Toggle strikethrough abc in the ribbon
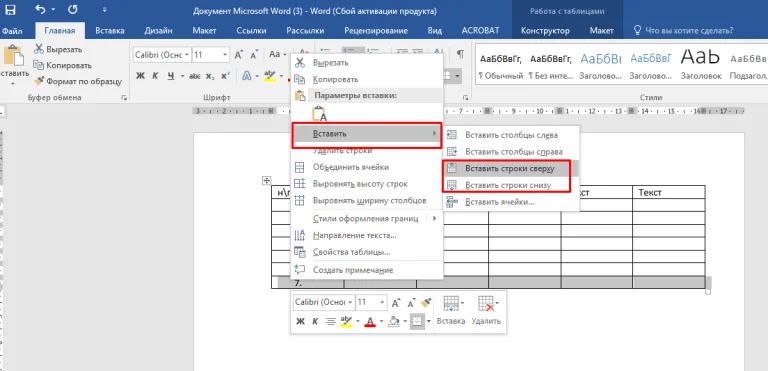 coord(195,76)
